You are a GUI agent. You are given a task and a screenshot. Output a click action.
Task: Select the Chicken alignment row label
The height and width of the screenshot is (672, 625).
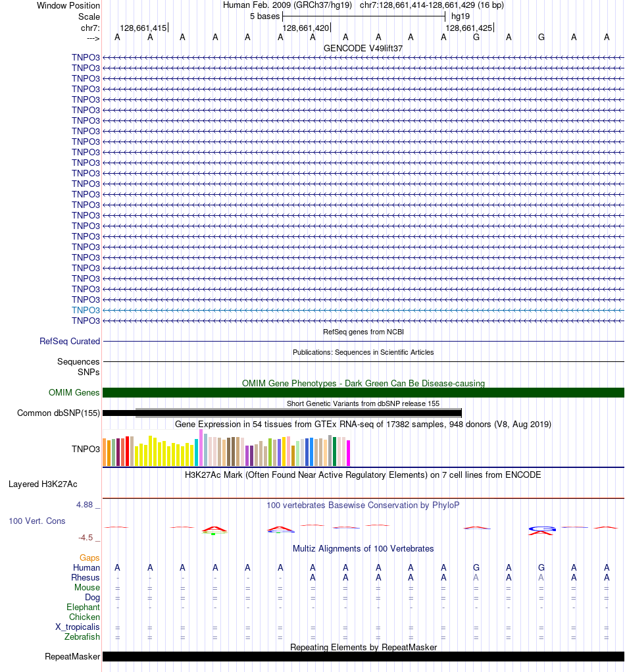click(84, 617)
